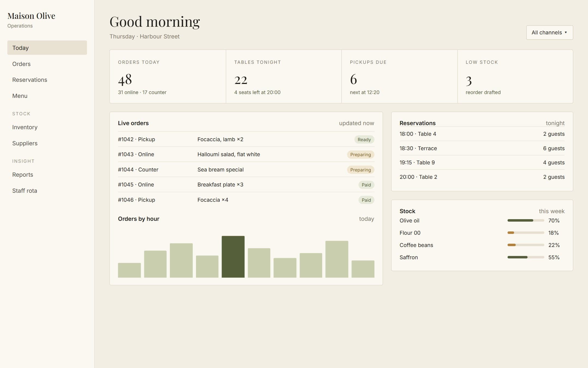Select Today in the sidebar
588x368 pixels.
coord(47,48)
